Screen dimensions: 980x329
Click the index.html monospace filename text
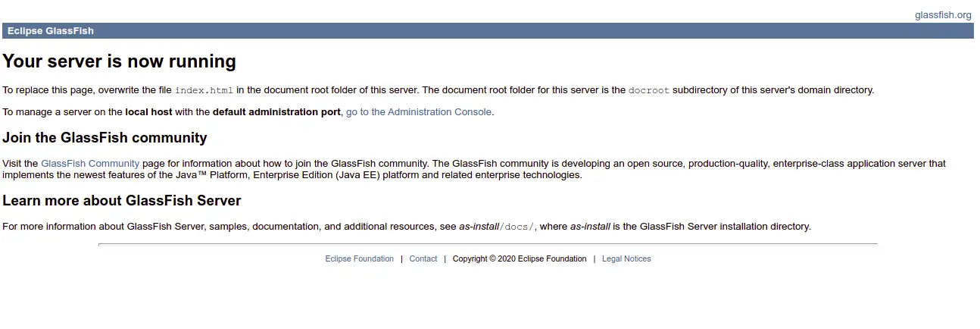204,89
